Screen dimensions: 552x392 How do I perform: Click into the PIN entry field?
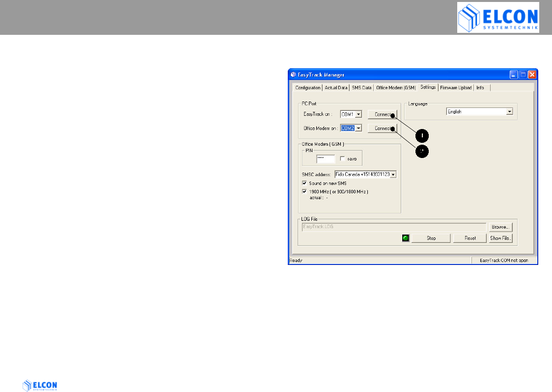click(x=326, y=159)
